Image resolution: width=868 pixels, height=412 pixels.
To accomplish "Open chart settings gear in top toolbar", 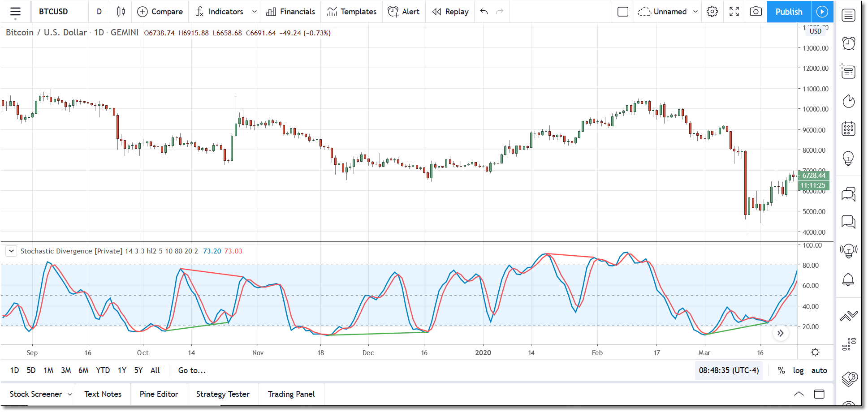I will click(x=712, y=12).
